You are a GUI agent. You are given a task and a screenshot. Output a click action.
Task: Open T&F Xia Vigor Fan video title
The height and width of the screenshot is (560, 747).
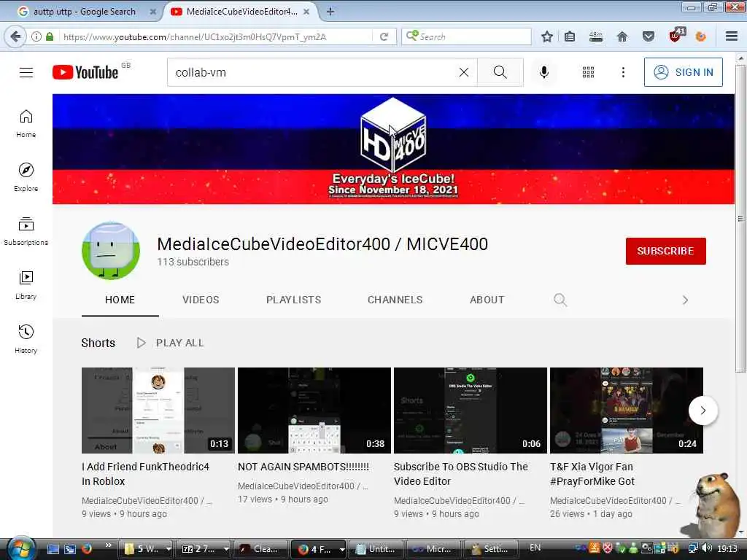[592, 474]
